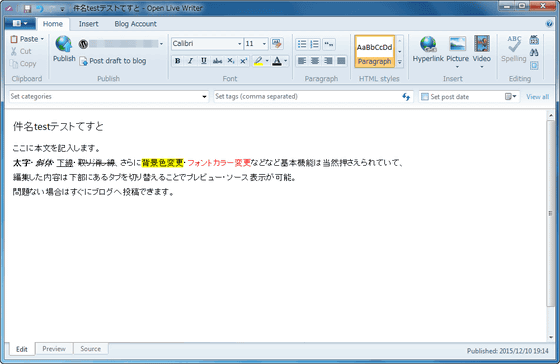560x364 pixels.
Task: Insert a numbered list
Action: (x=315, y=44)
